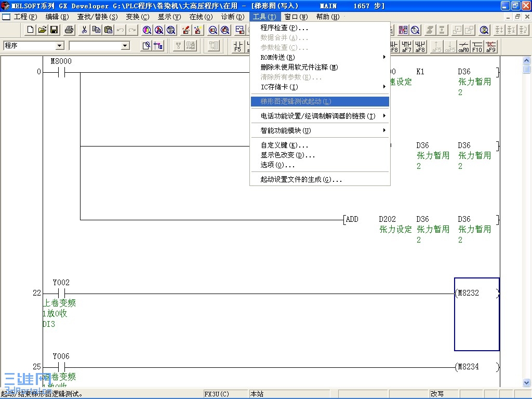Click the vertical scrollbar down arrow
This screenshot has height=399, width=532.
526,382
